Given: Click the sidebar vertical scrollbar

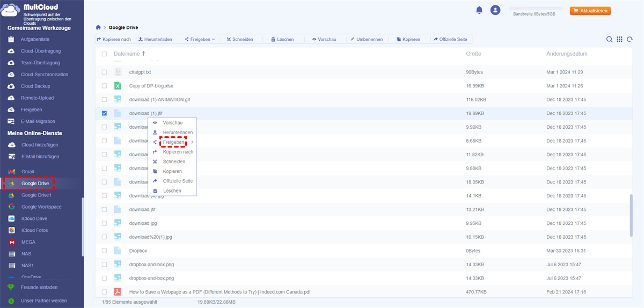Looking at the screenshot, I should [x=82, y=227].
